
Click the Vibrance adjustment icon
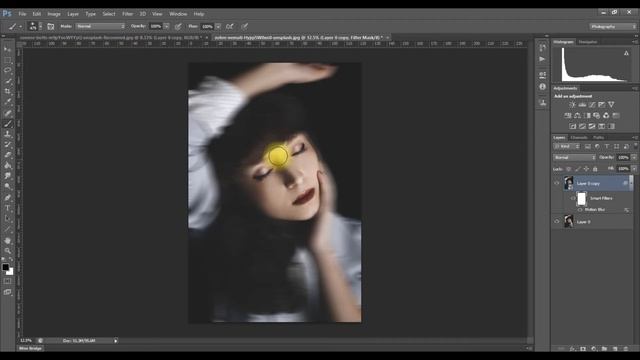click(x=611, y=105)
